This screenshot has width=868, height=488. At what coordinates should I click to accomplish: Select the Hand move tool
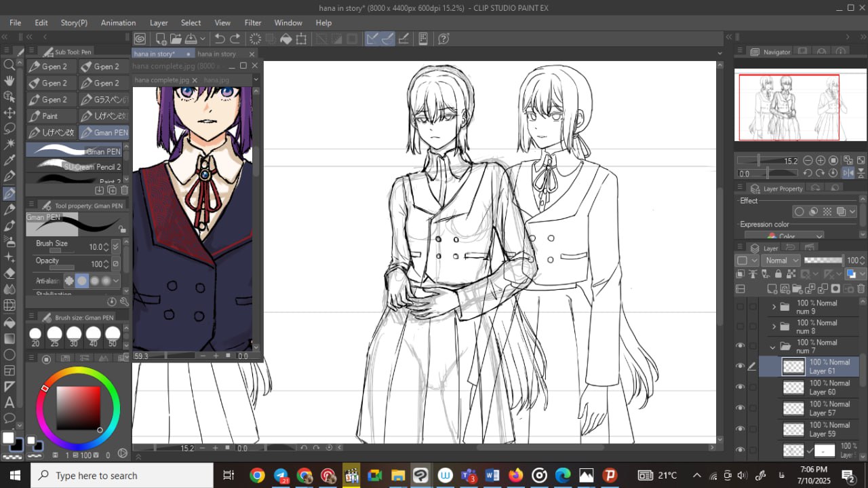(9, 81)
